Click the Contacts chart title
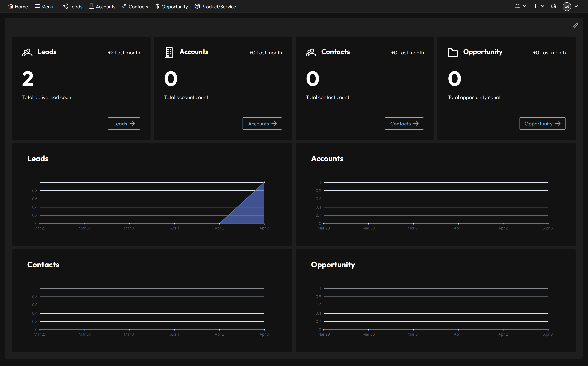 click(x=43, y=265)
